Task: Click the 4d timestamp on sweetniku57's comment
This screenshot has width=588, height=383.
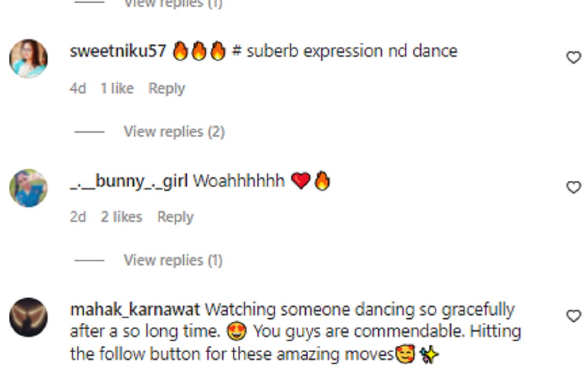Action: pyautogui.click(x=77, y=89)
